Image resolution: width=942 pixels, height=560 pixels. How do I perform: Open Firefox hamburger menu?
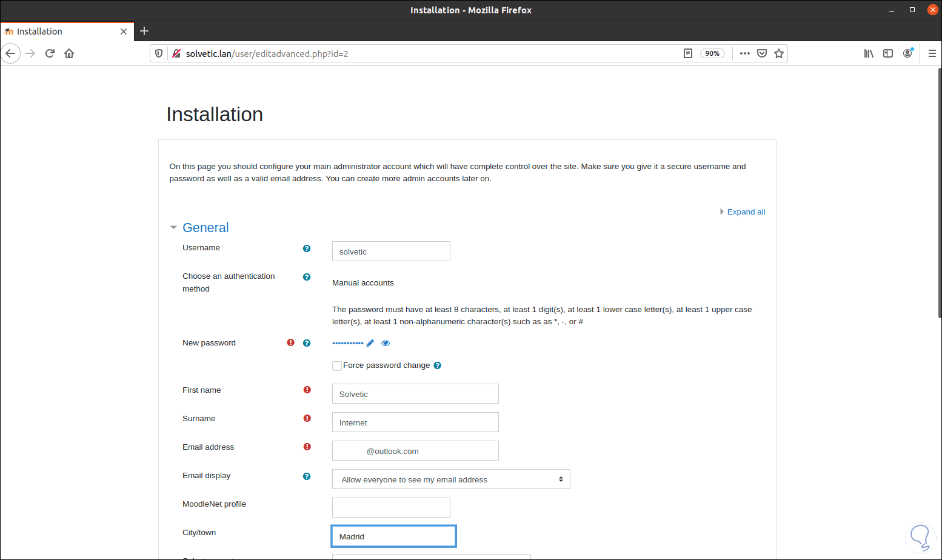coord(932,53)
